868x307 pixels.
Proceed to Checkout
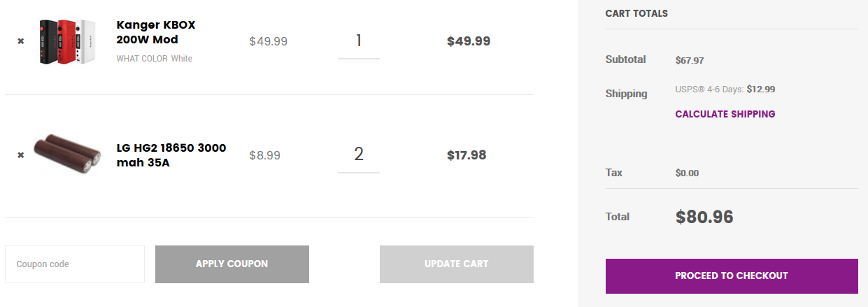pyautogui.click(x=731, y=276)
